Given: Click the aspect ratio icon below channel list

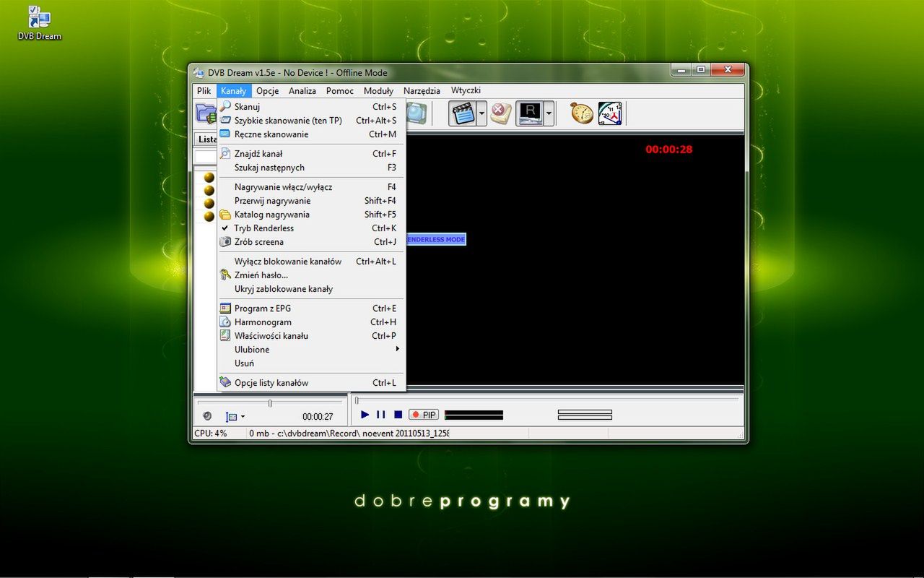Looking at the screenshot, I should [x=231, y=417].
